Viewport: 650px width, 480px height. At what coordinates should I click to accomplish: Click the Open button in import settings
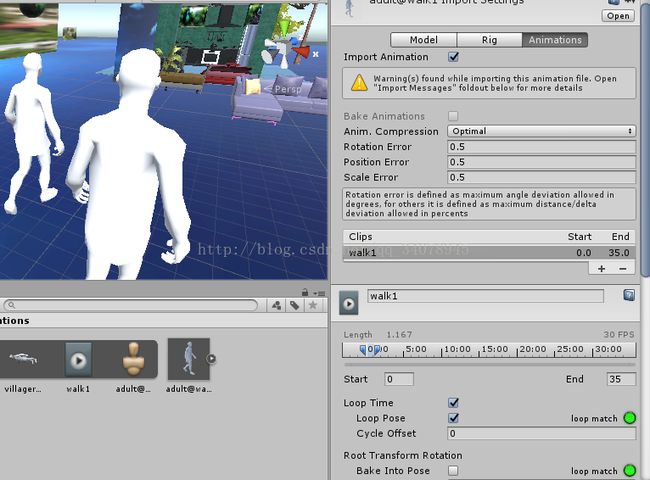click(x=618, y=16)
